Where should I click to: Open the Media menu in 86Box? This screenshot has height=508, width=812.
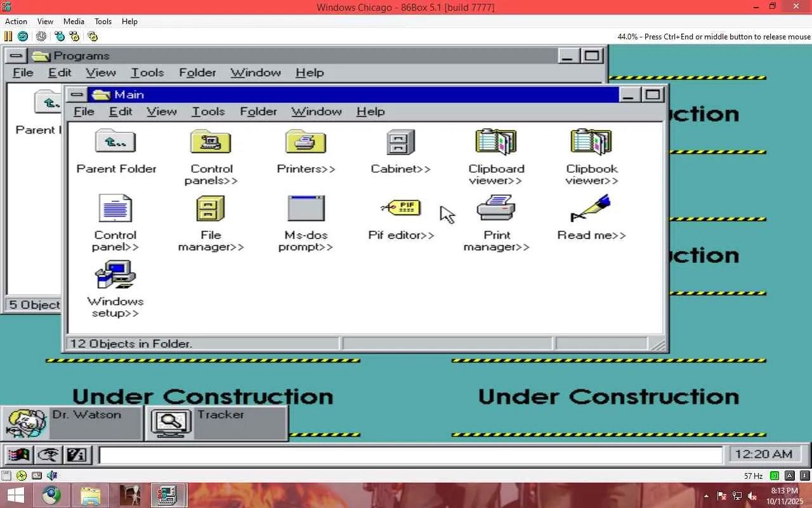[74, 22]
